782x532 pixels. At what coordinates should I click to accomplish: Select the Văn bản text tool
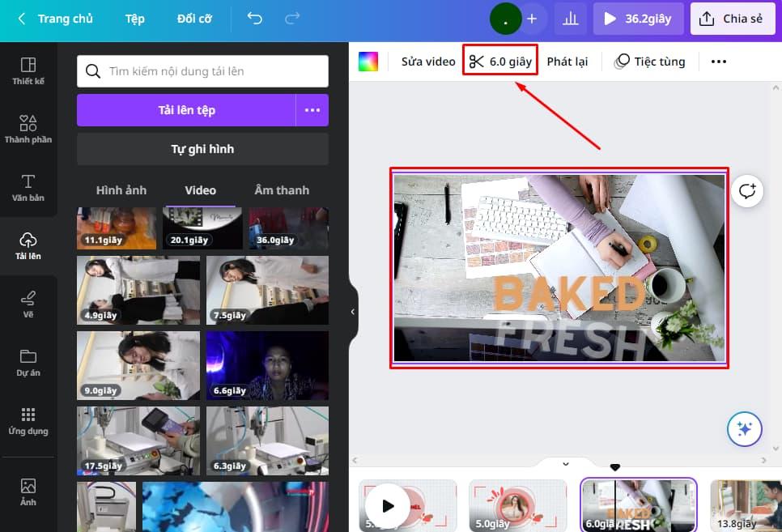pos(29,185)
